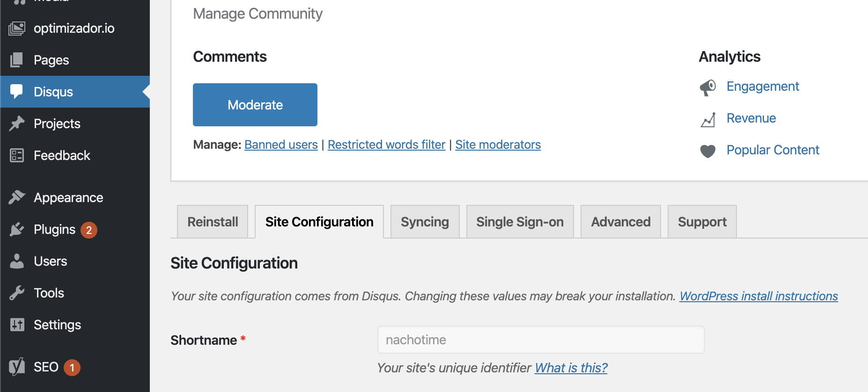Click the Tools wrench icon
This screenshot has width=868, height=392.
pyautogui.click(x=17, y=293)
